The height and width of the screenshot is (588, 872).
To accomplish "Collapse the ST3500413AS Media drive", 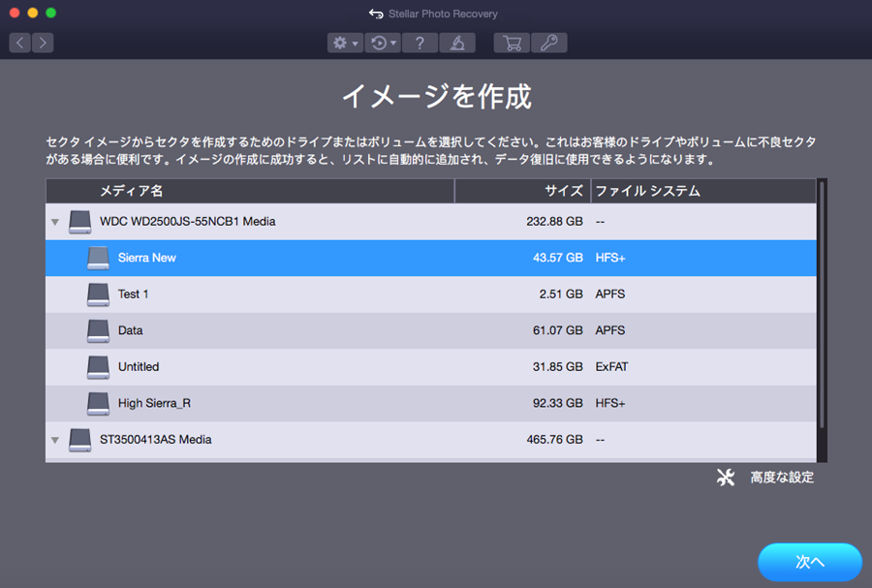I will (55, 440).
